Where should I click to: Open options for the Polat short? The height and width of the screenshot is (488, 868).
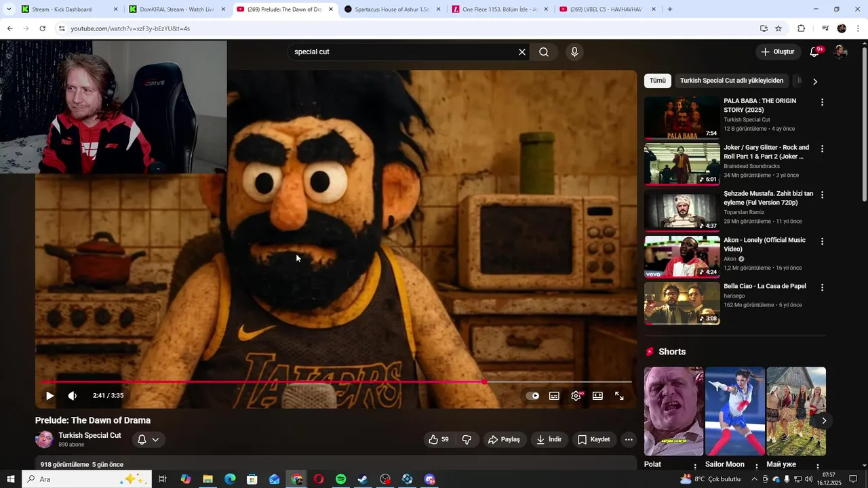pyautogui.click(x=695, y=467)
